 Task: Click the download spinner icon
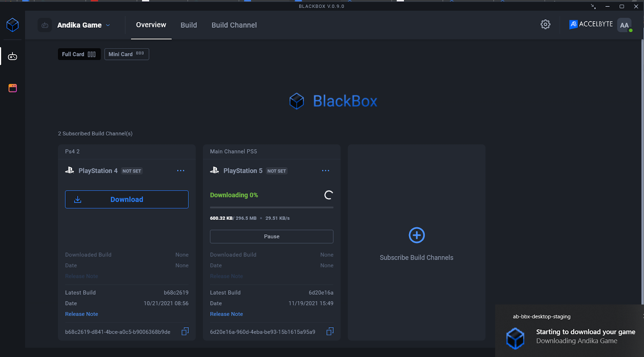coord(328,195)
